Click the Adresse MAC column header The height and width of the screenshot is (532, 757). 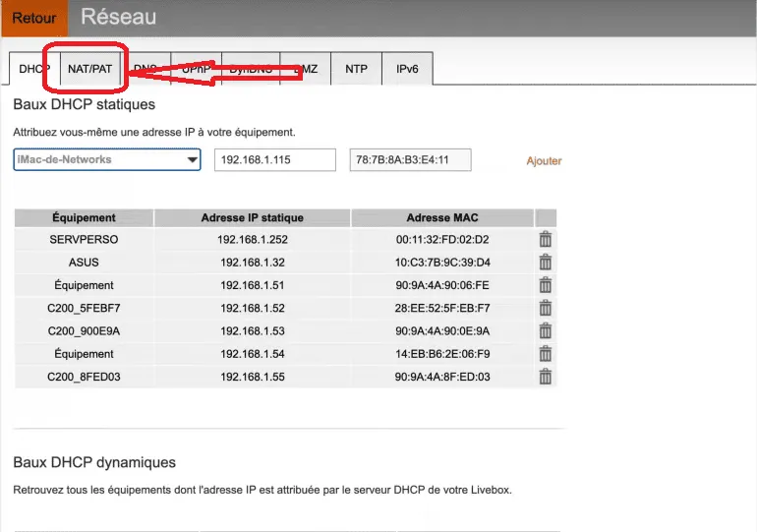tap(442, 217)
